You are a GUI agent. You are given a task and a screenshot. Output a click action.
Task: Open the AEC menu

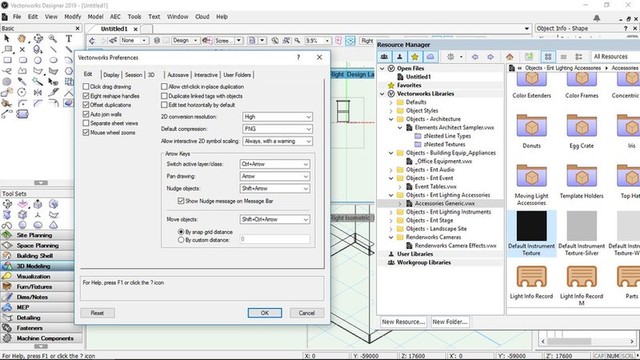tap(115, 17)
